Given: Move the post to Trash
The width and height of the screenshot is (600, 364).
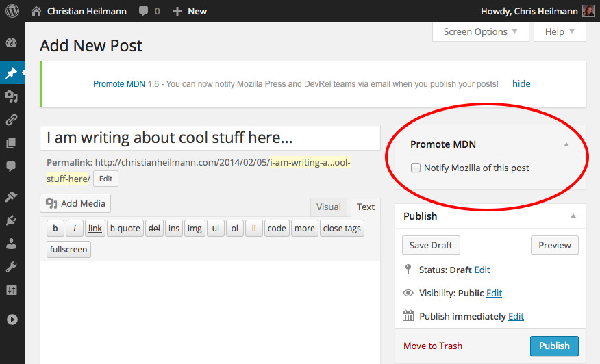Looking at the screenshot, I should 433,346.
